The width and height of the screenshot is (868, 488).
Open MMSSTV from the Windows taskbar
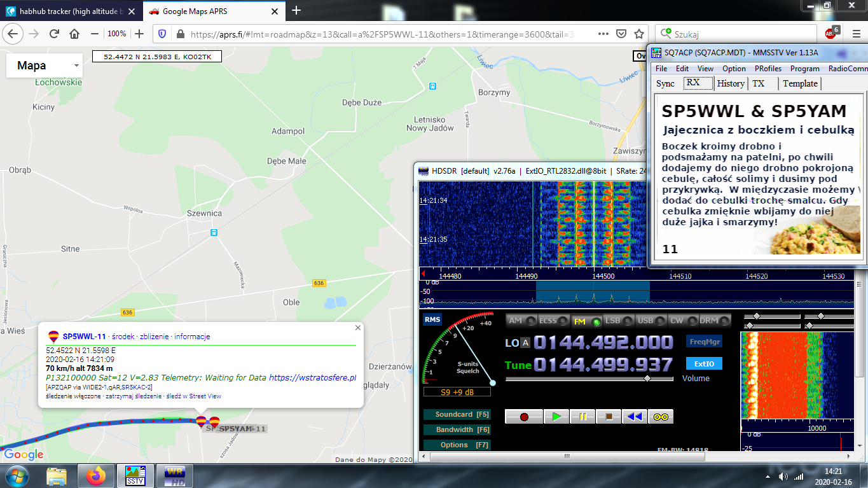(x=135, y=475)
